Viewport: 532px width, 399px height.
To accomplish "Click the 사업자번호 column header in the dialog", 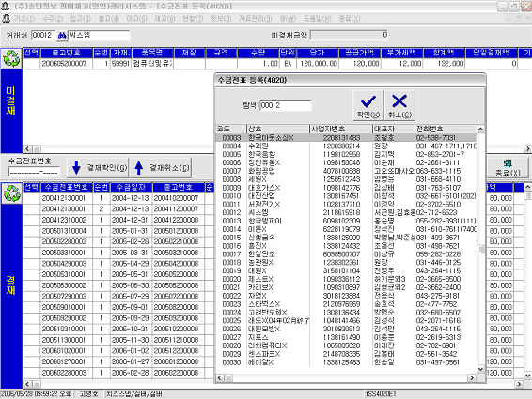I will tap(341, 129).
